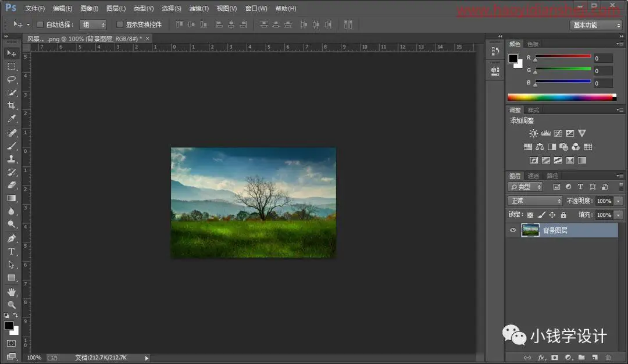Screen dimensions: 628x364
Task: Open the history panel icon
Action: pos(495,51)
